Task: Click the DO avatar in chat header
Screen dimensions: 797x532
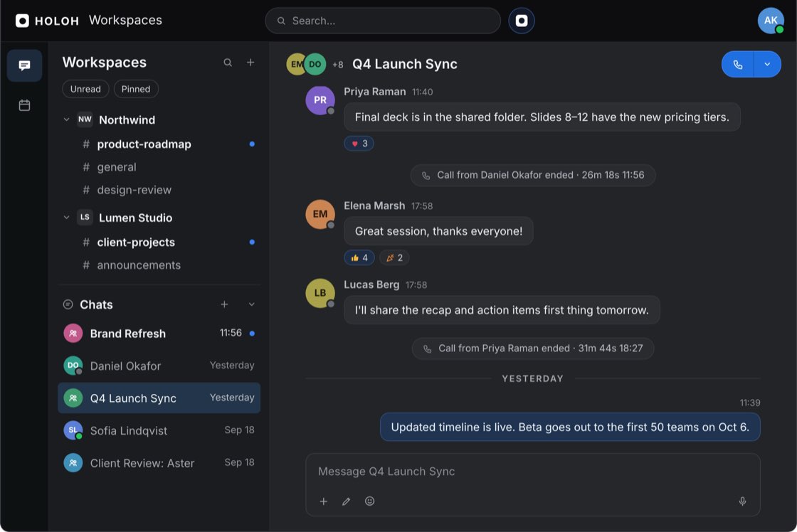Action: 315,65
